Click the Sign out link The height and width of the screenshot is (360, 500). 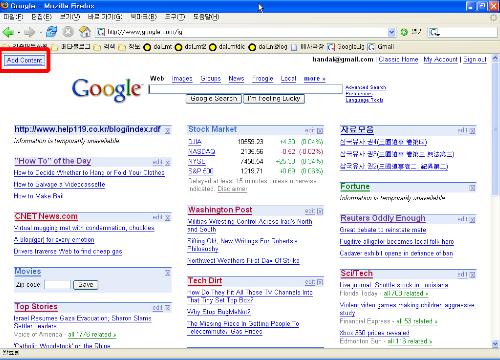pyautogui.click(x=475, y=59)
